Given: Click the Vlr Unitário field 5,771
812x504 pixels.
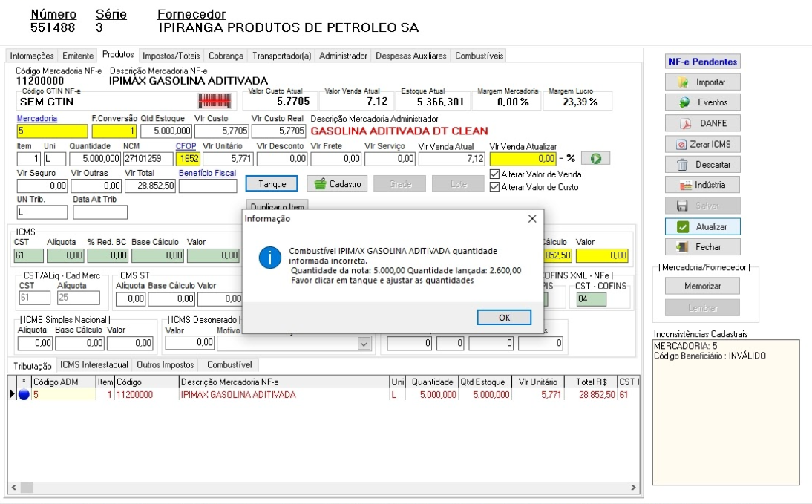Looking at the screenshot, I should [x=228, y=159].
